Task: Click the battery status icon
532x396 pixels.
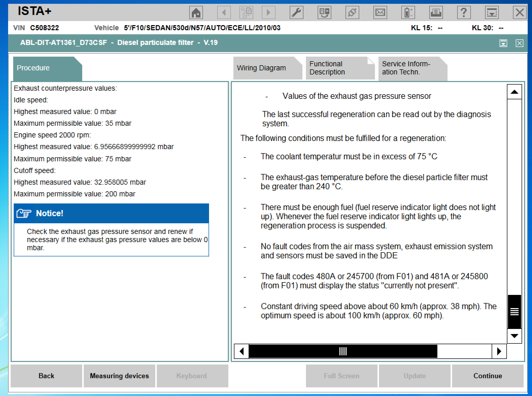Action: click(x=408, y=12)
